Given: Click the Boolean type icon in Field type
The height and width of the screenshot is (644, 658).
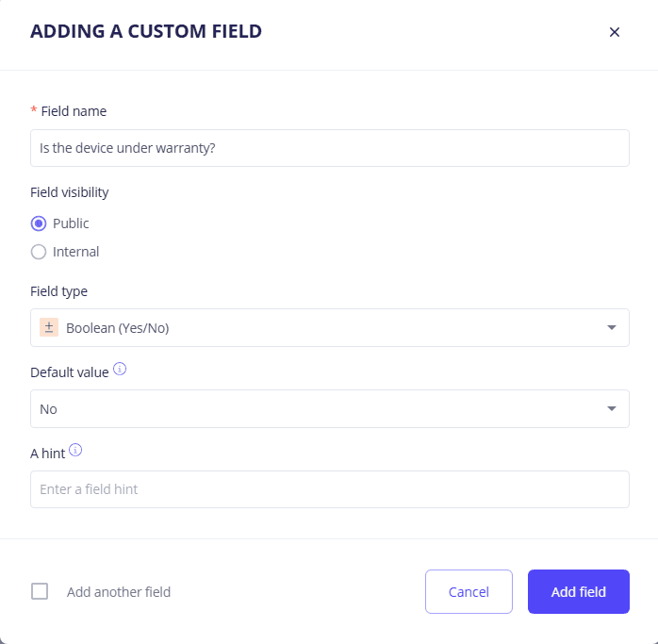Looking at the screenshot, I should tap(49, 327).
